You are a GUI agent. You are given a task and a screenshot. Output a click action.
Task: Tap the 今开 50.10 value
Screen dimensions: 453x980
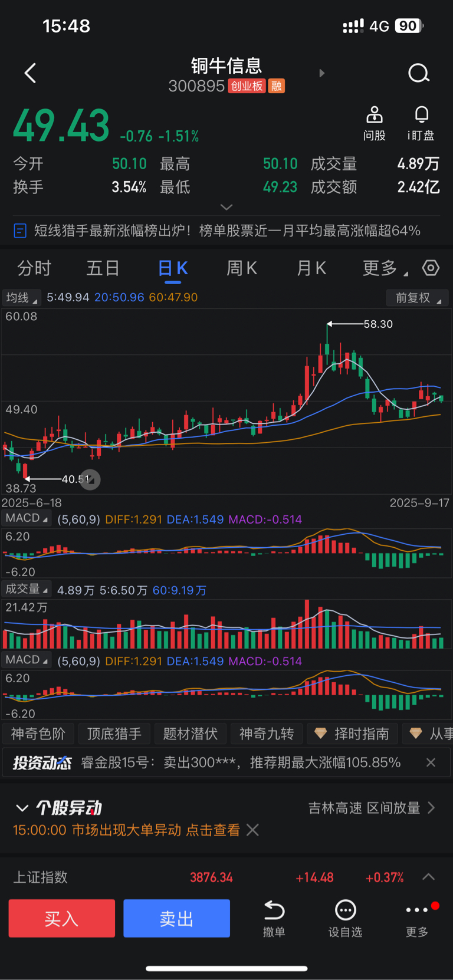(129, 163)
